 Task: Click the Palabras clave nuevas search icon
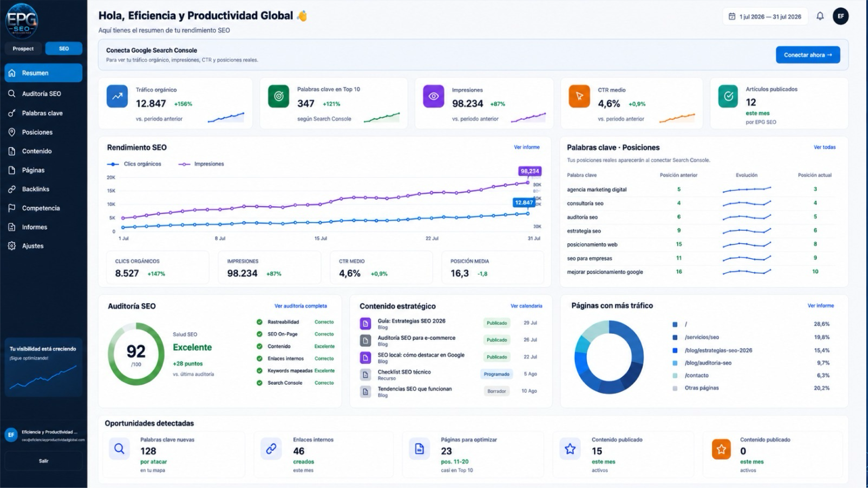119,449
